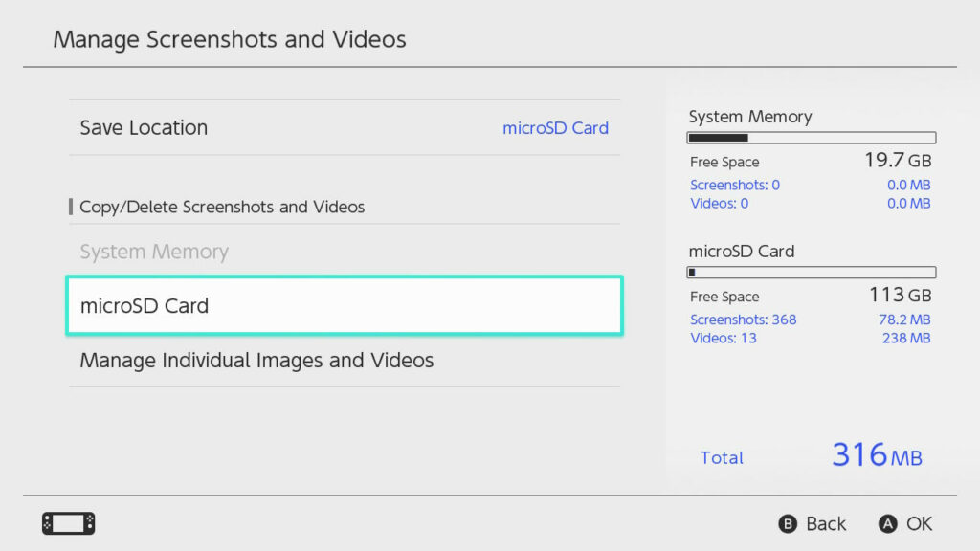The height and width of the screenshot is (551, 980).
Task: Click the Screenshots: 368 count
Action: tap(743, 320)
